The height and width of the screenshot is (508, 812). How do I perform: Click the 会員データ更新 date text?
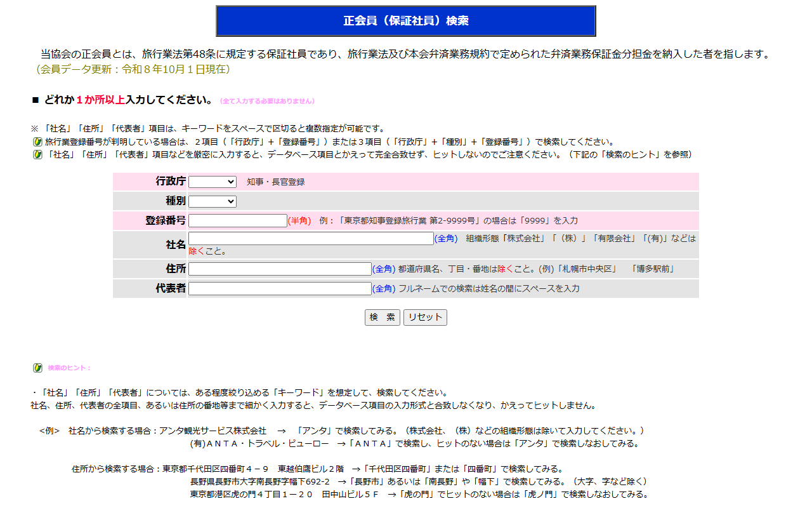pyautogui.click(x=133, y=69)
